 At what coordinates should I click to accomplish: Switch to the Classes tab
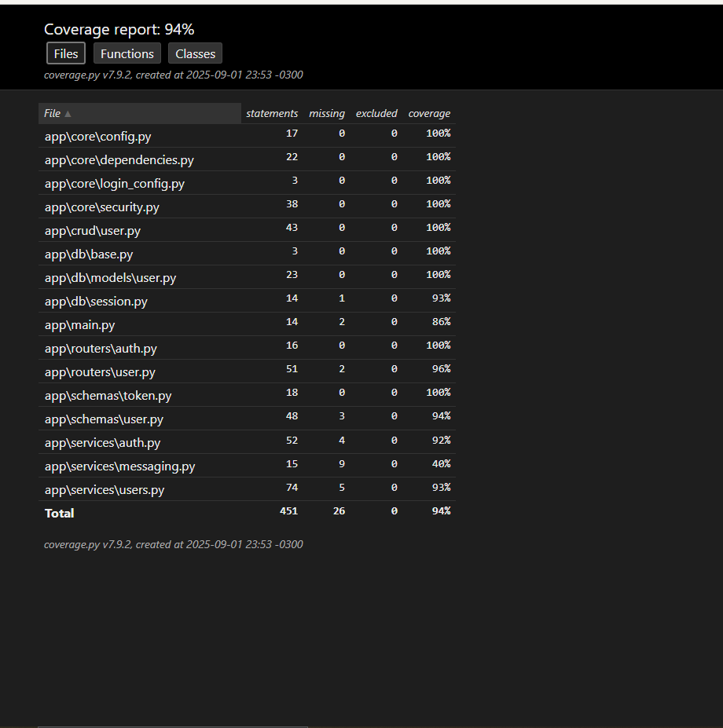[195, 53]
